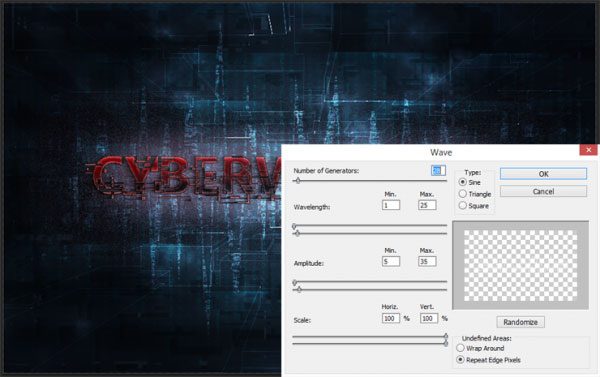
Task: Click the Number of Generators input field
Action: pos(438,171)
